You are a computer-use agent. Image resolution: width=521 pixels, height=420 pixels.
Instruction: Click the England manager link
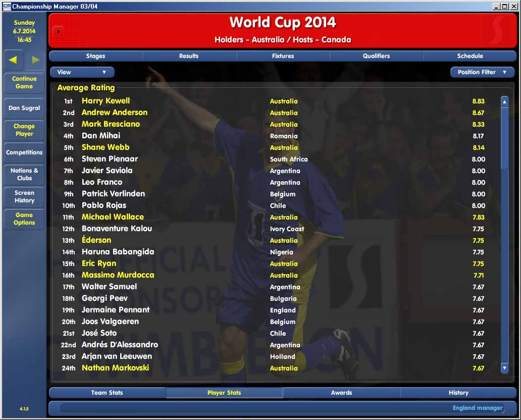478,408
